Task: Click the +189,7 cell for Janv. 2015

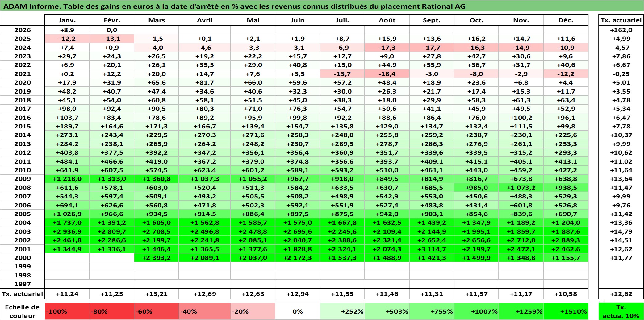Action: click(x=67, y=126)
